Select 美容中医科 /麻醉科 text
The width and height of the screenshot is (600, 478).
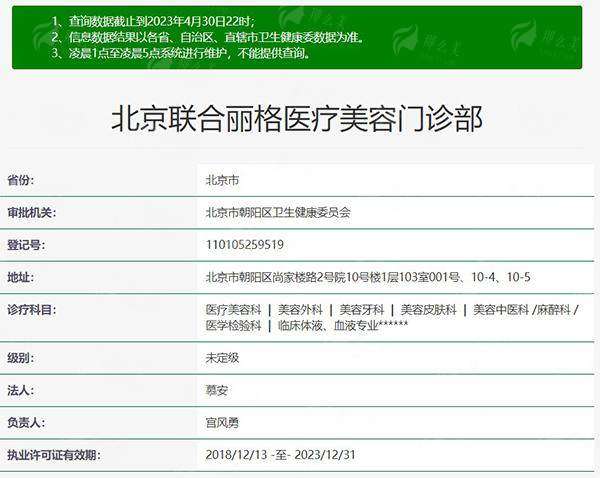point(522,310)
